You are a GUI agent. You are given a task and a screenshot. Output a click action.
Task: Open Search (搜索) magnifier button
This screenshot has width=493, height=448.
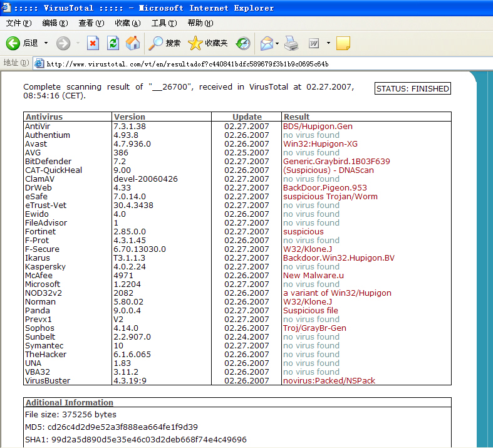click(x=165, y=43)
